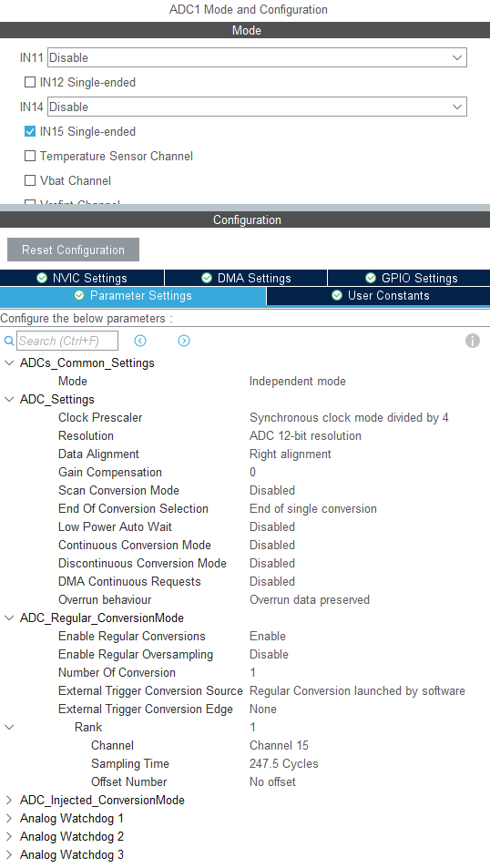Click the Reset Configuration button

click(x=73, y=250)
